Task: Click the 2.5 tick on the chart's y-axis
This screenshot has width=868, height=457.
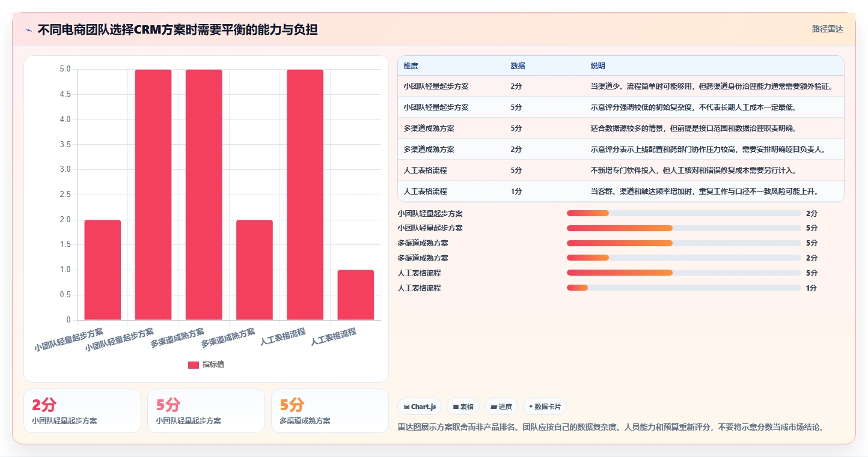Action: tap(65, 195)
